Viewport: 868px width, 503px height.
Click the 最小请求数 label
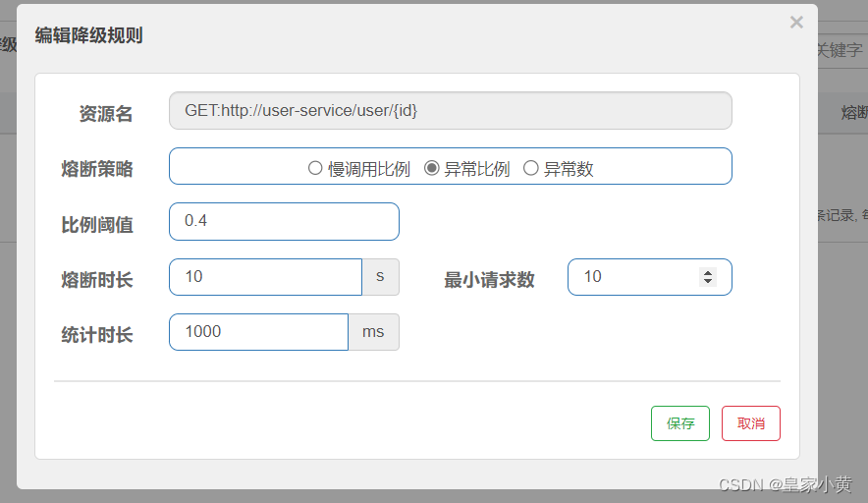[489, 280]
